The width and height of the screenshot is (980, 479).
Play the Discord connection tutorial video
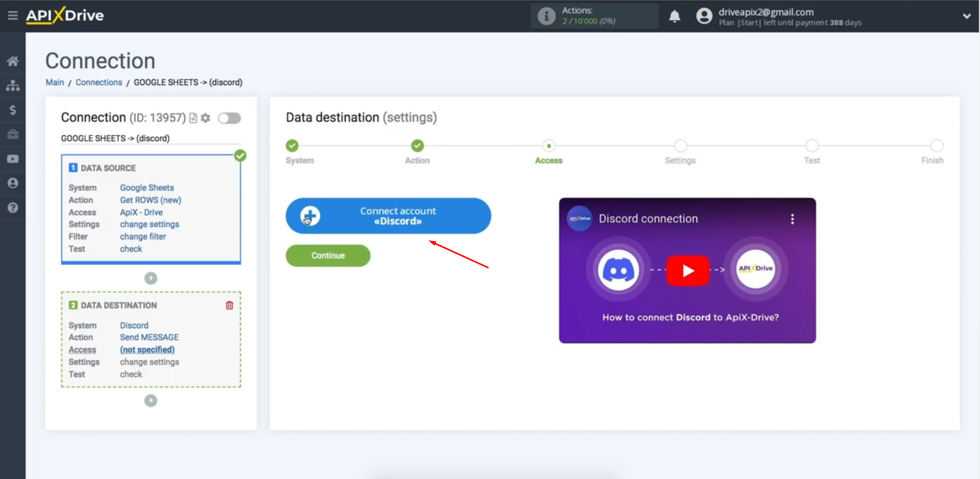tap(688, 271)
